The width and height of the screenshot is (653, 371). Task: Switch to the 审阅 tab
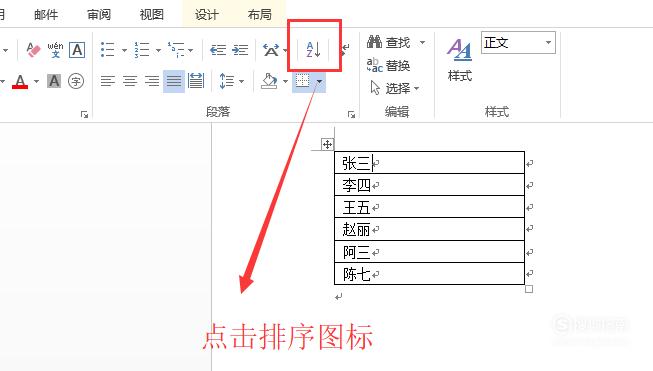pyautogui.click(x=99, y=15)
